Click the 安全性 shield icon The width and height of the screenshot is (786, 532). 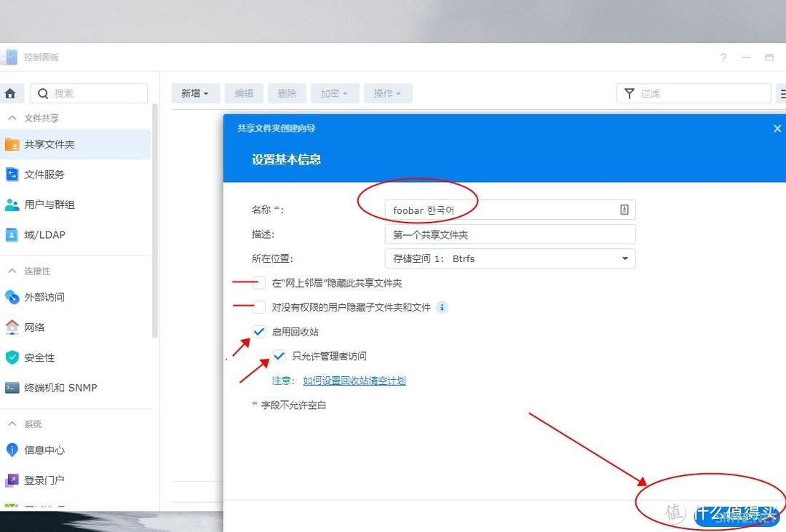pos(12,357)
